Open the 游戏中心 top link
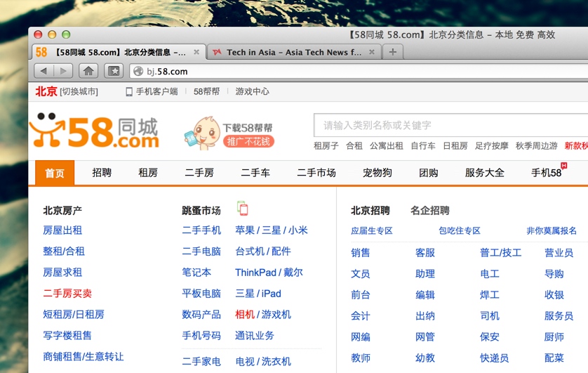The height and width of the screenshot is (373, 588). pyautogui.click(x=252, y=91)
